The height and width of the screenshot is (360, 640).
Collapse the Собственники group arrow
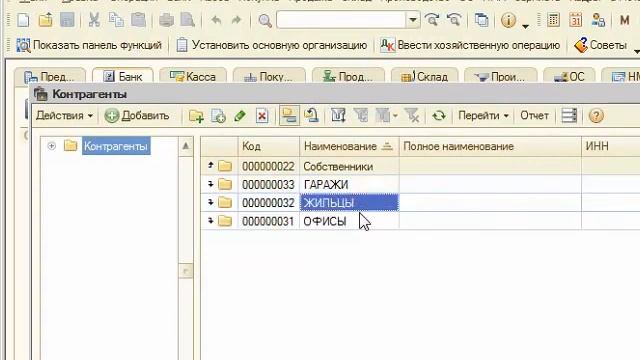coord(211,165)
